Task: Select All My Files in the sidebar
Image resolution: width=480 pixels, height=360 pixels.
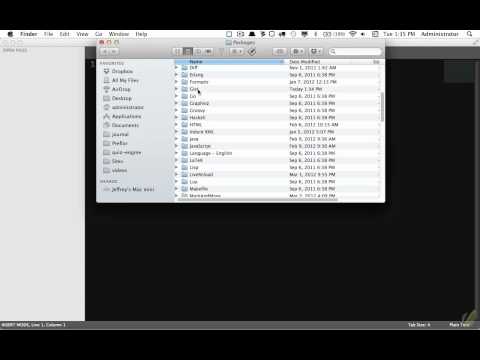Action: click(x=121, y=80)
